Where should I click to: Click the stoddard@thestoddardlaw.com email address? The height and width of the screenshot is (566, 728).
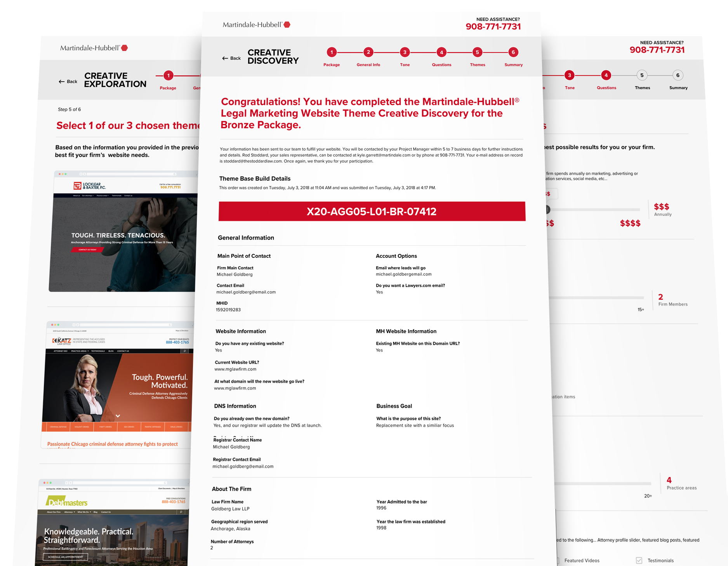pos(253,161)
